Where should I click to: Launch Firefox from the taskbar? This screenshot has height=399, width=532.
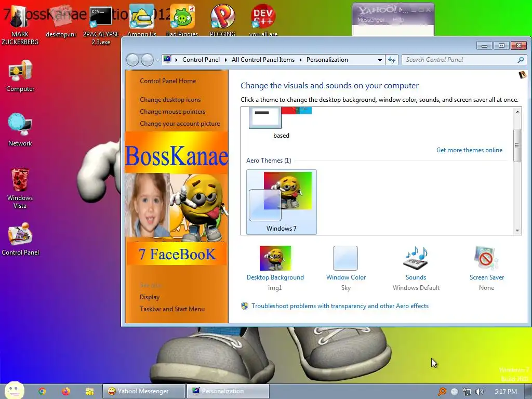[x=66, y=391]
